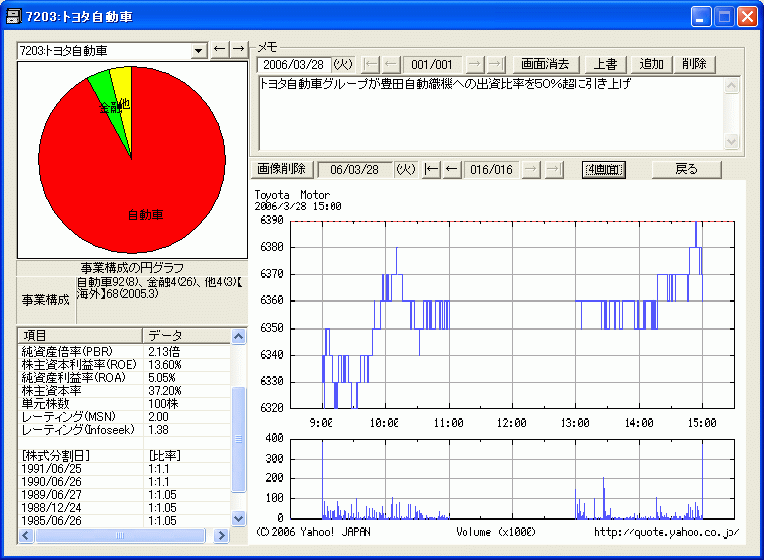Image resolution: width=764 pixels, height=560 pixels.
Task: Toggle the 4画面 four-screen view button
Action: [x=604, y=169]
